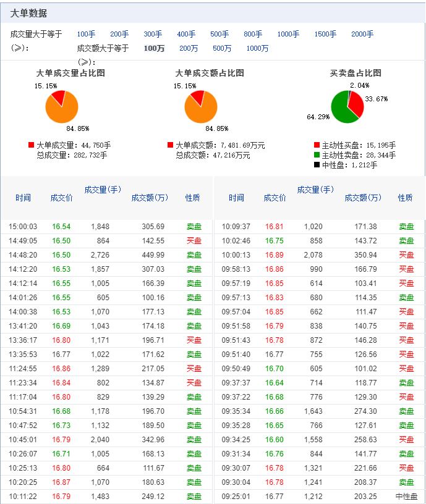Sort by right table 成交额(万) header

363,198
